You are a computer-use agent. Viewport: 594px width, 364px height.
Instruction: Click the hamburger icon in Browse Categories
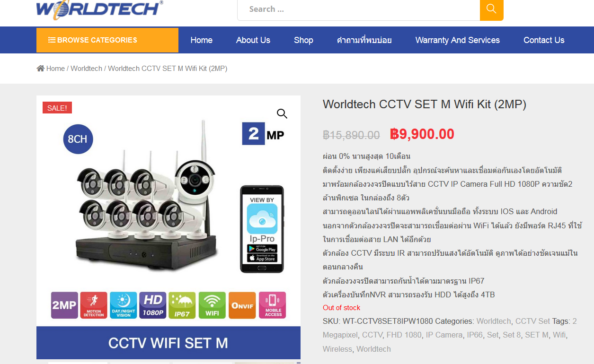[52, 40]
